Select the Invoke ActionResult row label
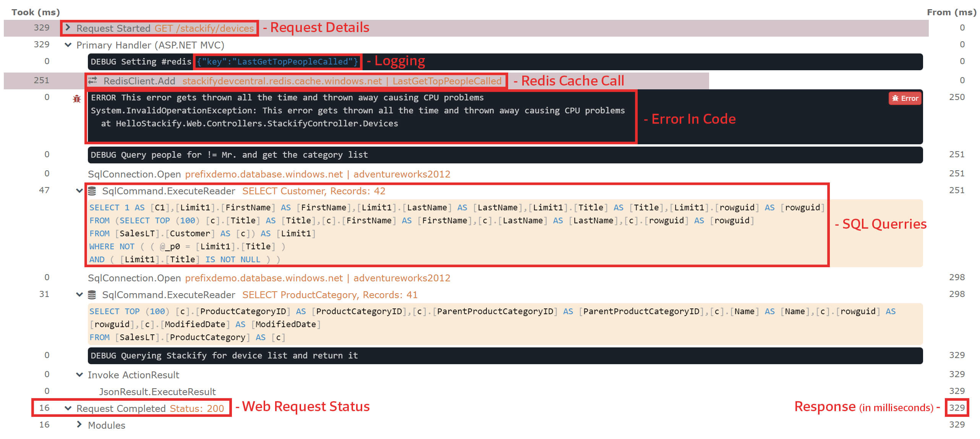 [x=133, y=375]
